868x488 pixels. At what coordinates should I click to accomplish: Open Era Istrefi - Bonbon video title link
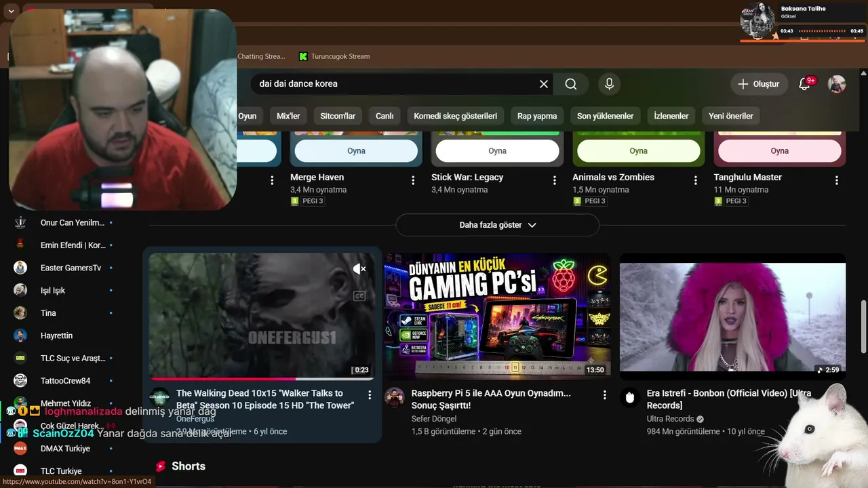click(729, 399)
